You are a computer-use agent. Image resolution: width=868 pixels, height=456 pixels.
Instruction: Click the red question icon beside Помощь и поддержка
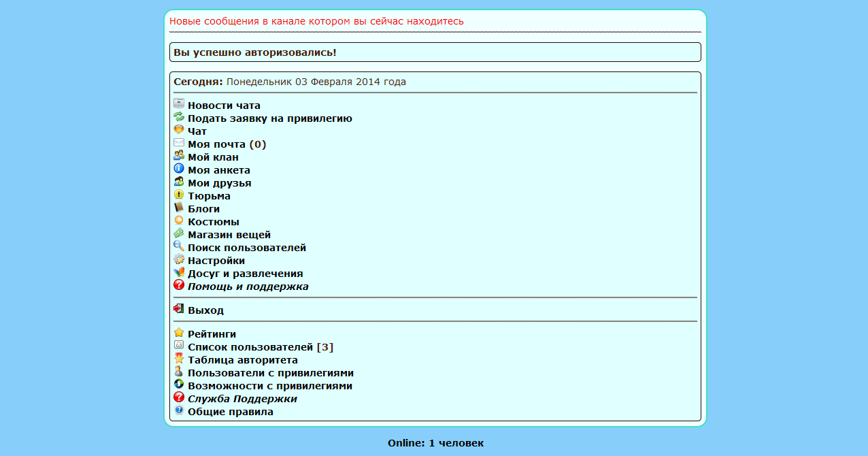pyautogui.click(x=179, y=284)
